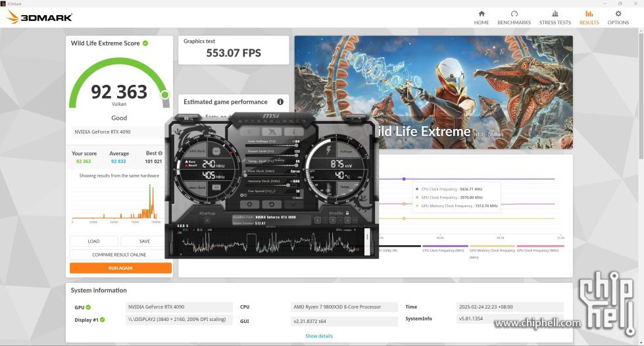Viewport: 644px width, 346px height.
Task: Toggle the Afterburner Profile lock
Action: [x=347, y=213]
